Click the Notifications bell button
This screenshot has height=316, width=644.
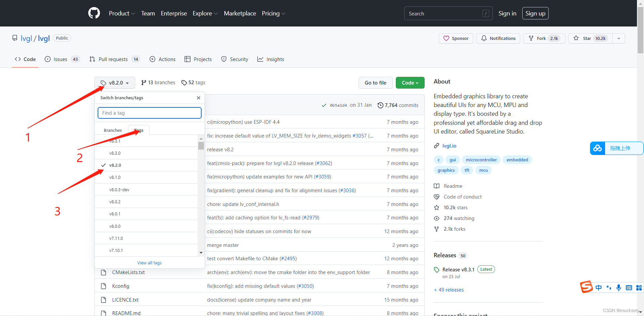[498, 38]
